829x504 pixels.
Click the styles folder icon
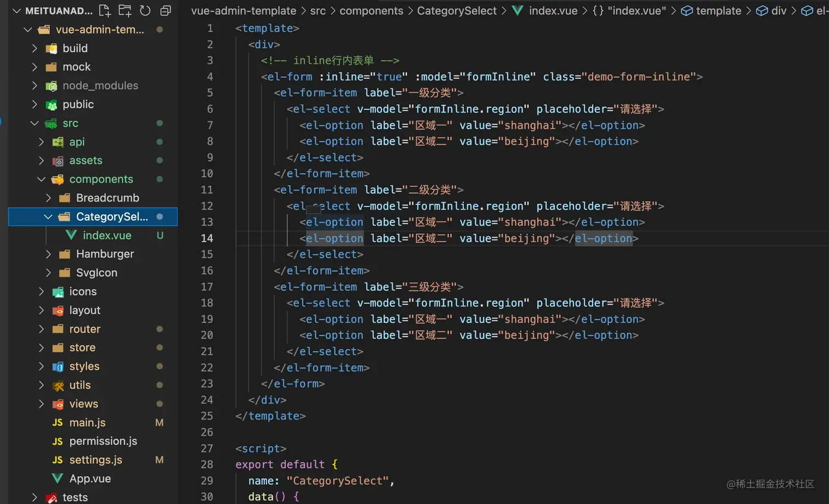tap(58, 366)
